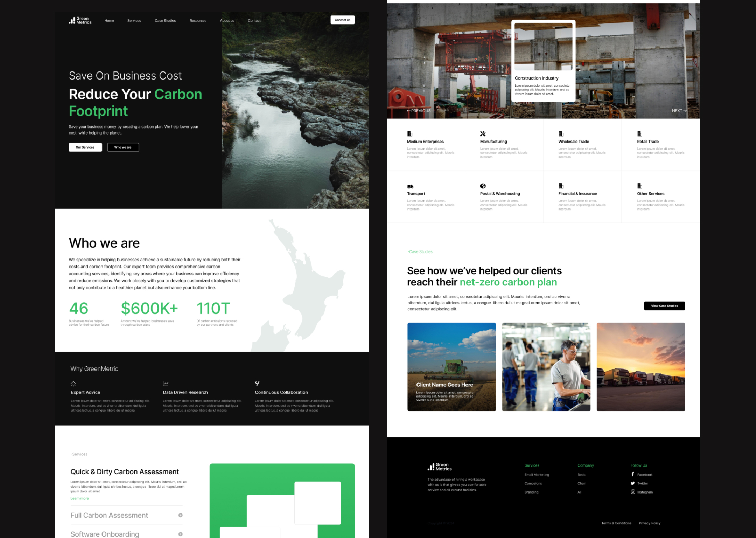Click the Expert Advice star icon

click(73, 384)
